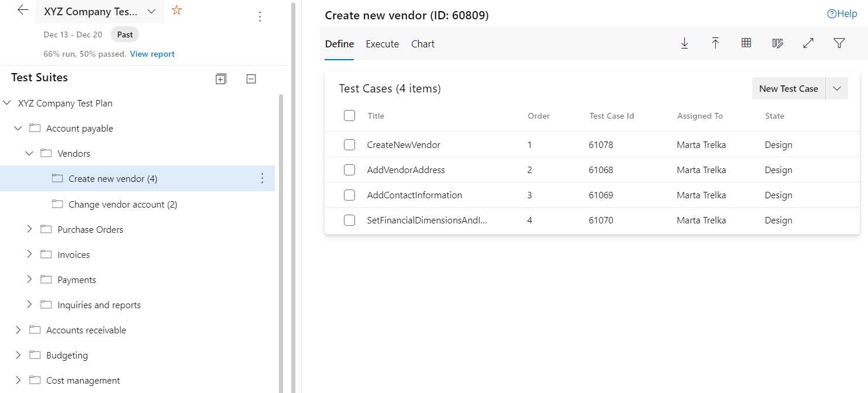Click Inquiries and reports folder icon
This screenshot has height=393, width=868.
tap(46, 305)
